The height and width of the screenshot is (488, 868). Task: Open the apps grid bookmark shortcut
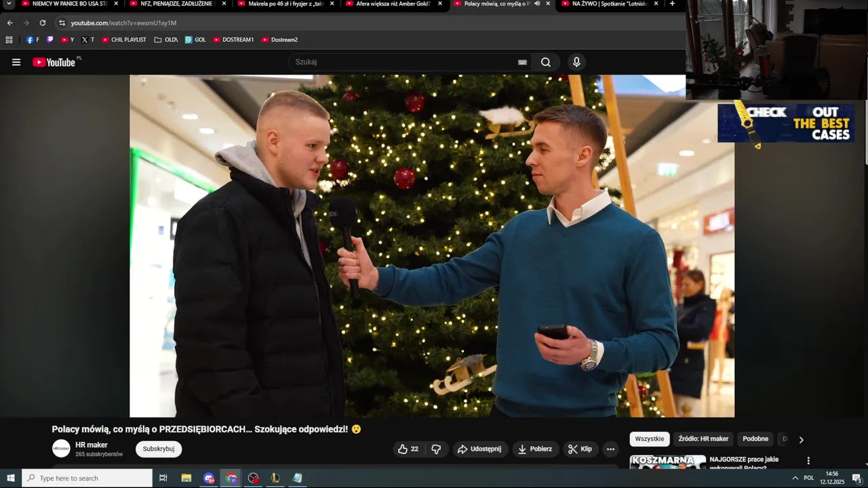(9, 40)
